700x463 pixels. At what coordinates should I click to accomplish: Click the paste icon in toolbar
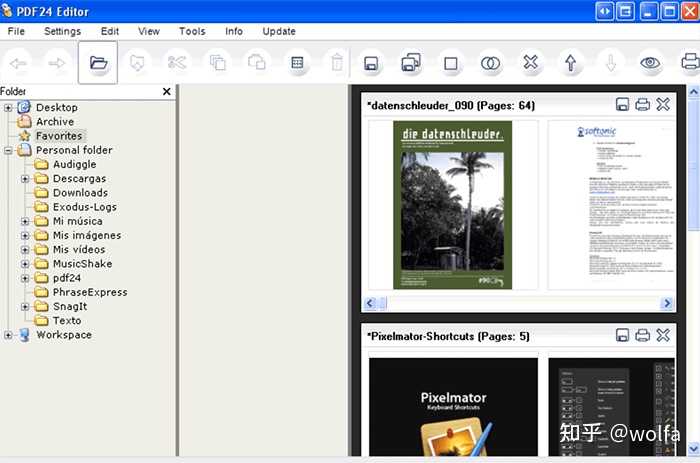(x=257, y=63)
